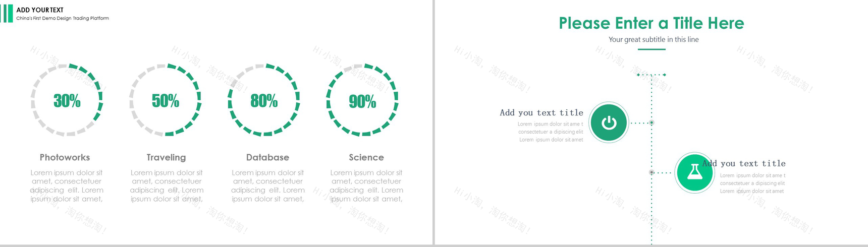
Task: Click the gray timeline dot beside power icon
Action: pos(652,122)
